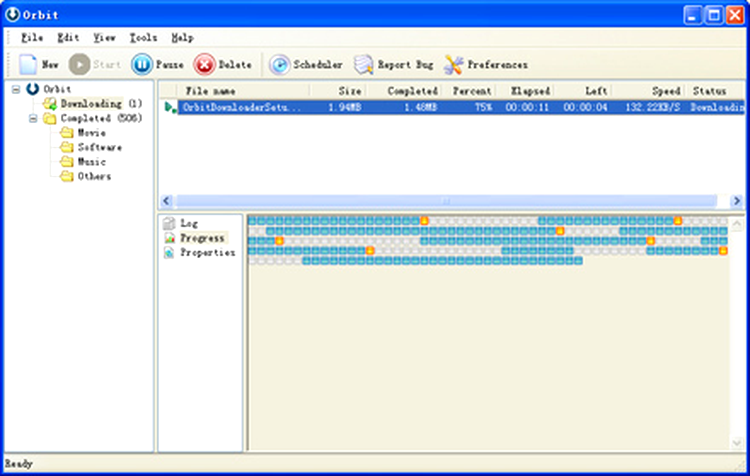Select the Downloading (1) tree item
Image resolution: width=750 pixels, height=476 pixels.
(101, 103)
